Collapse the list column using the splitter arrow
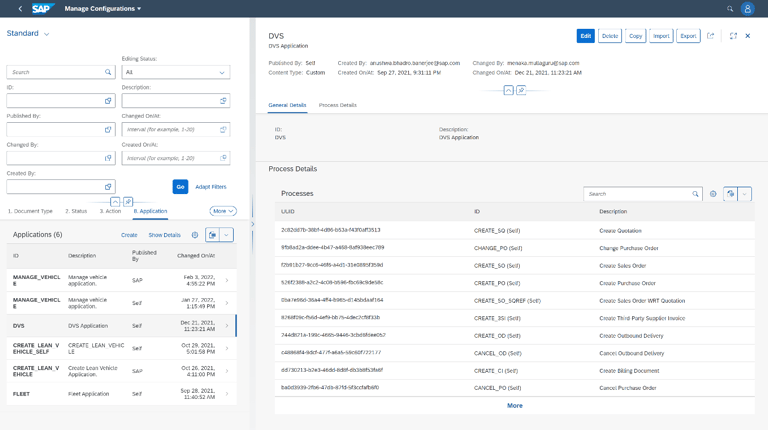Image resolution: width=768 pixels, height=430 pixels. [253, 224]
